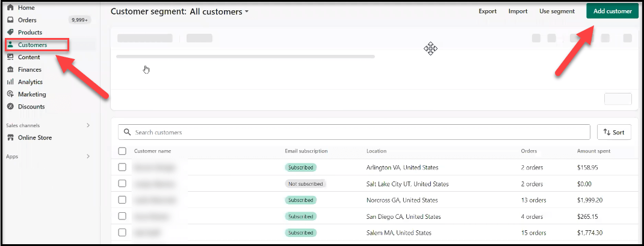This screenshot has width=644, height=246.
Task: Click the search magnifier icon
Action: click(x=128, y=133)
